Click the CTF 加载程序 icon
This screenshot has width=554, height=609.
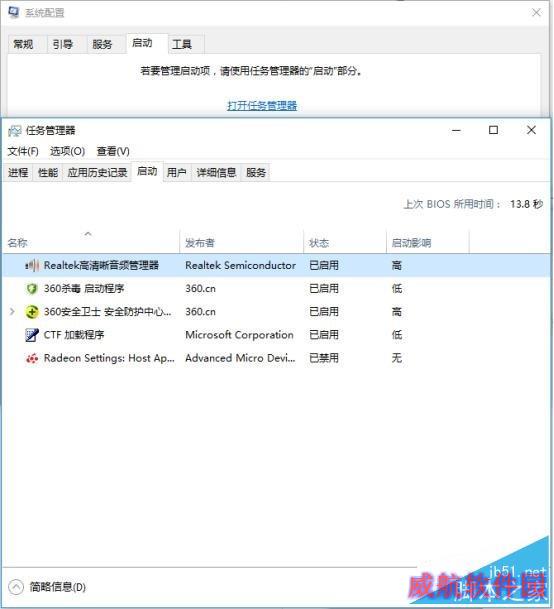click(x=32, y=335)
